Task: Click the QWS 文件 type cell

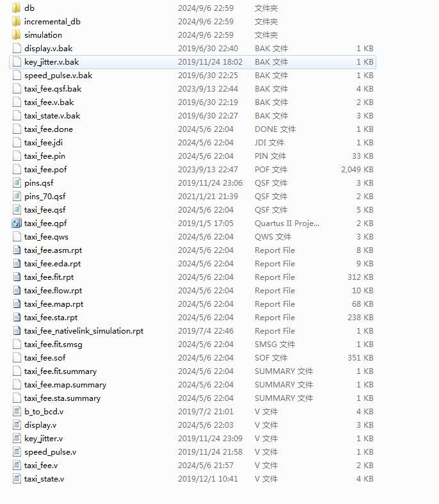Action: [273, 237]
